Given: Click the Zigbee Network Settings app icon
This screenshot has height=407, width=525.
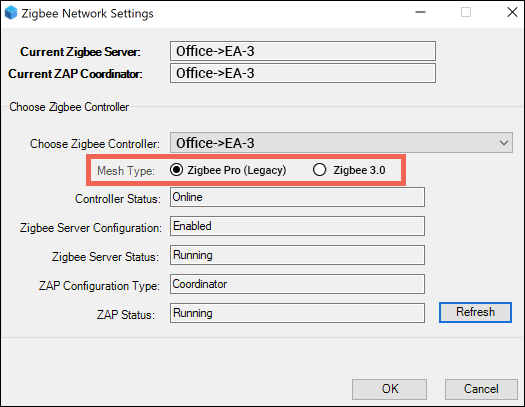Looking at the screenshot, I should 11,13.
